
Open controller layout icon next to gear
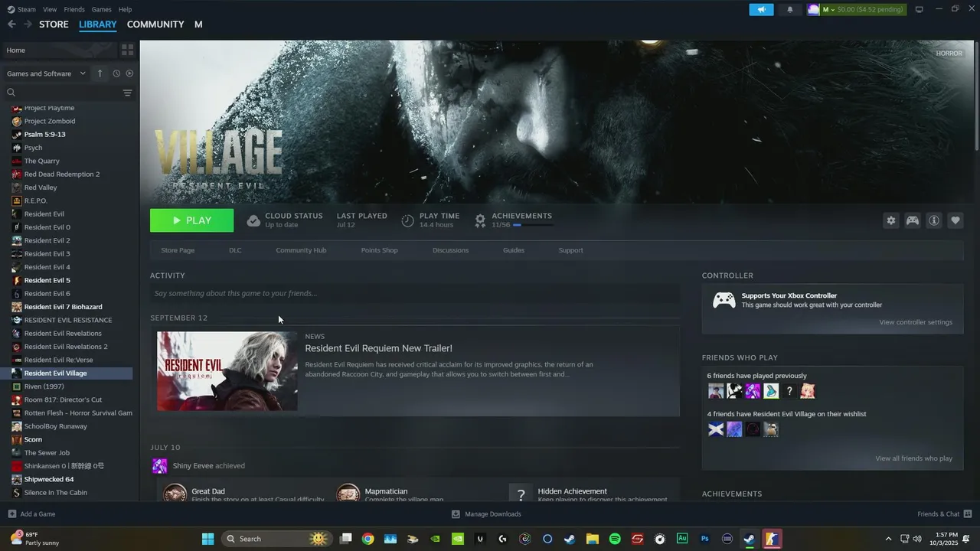tap(913, 220)
